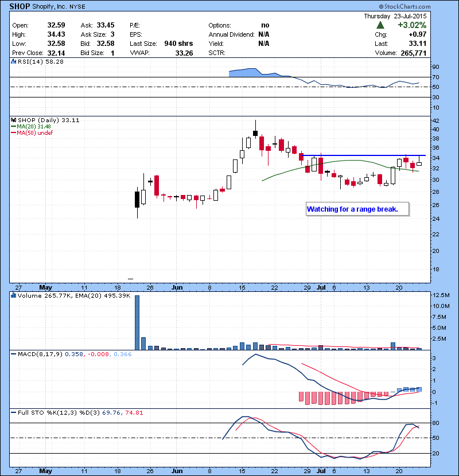Click the 'Watching for a range break.' annotation
Image resolution: width=459 pixels, height=476 pixels.
coord(357,209)
